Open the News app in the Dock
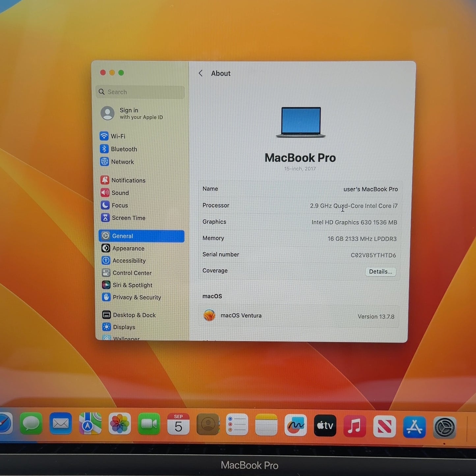This screenshot has width=476, height=476. [x=384, y=427]
